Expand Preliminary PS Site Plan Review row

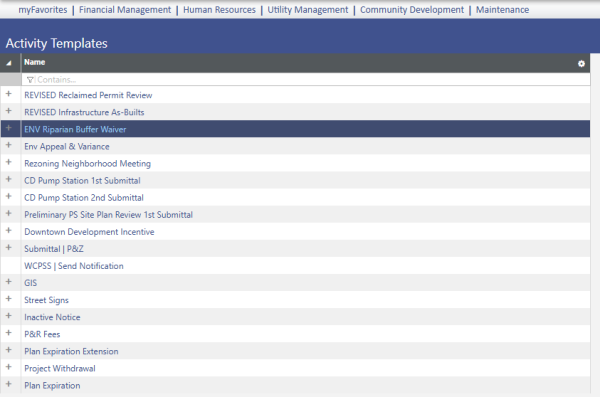pos(9,213)
